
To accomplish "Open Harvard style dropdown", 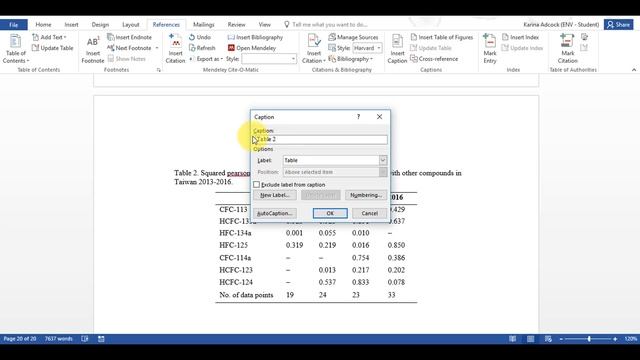I will (x=379, y=48).
